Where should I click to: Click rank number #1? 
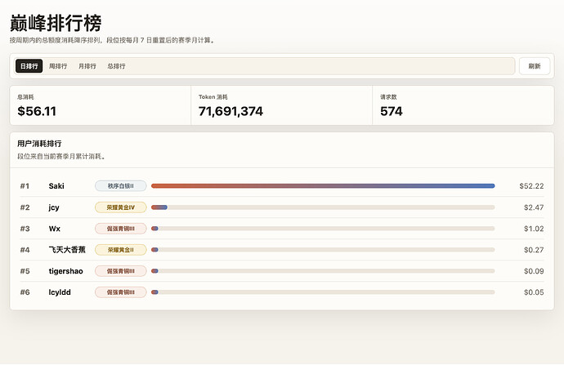coord(25,186)
